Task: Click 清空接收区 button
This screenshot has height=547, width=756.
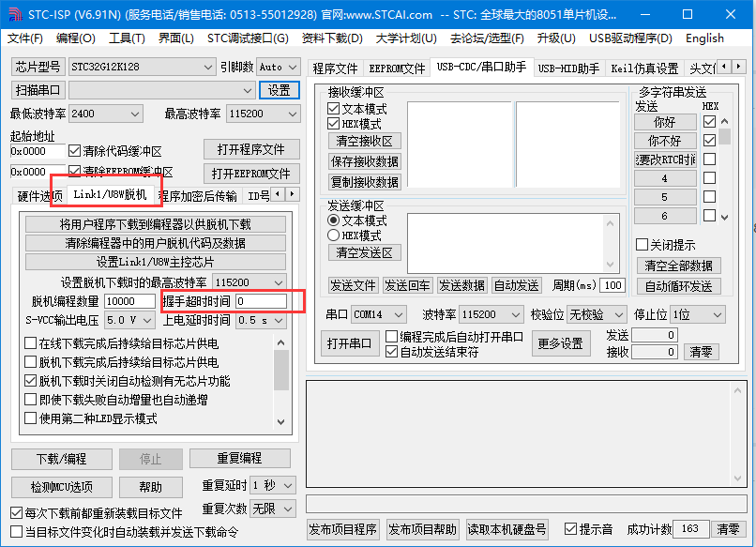Action: click(x=365, y=141)
